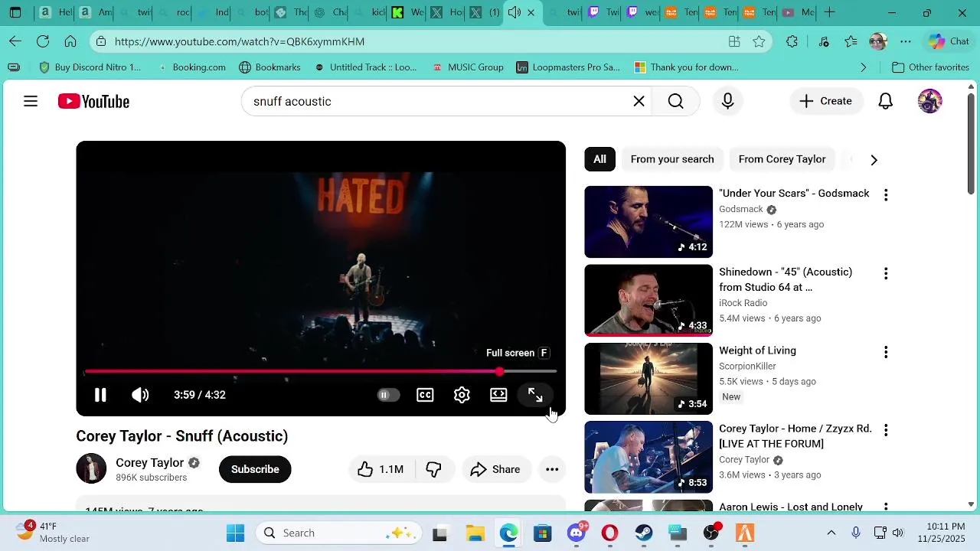Mute the tab via the speaker icon
980x551 pixels.
click(x=514, y=12)
